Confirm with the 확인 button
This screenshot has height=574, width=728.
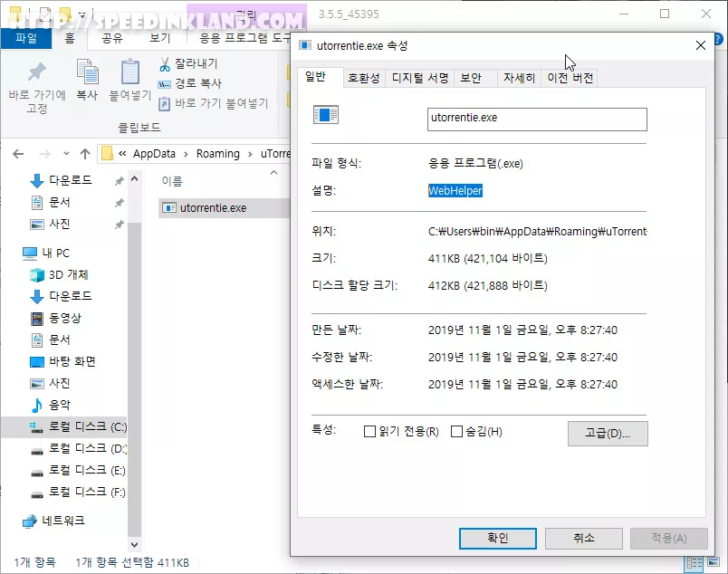click(x=498, y=539)
